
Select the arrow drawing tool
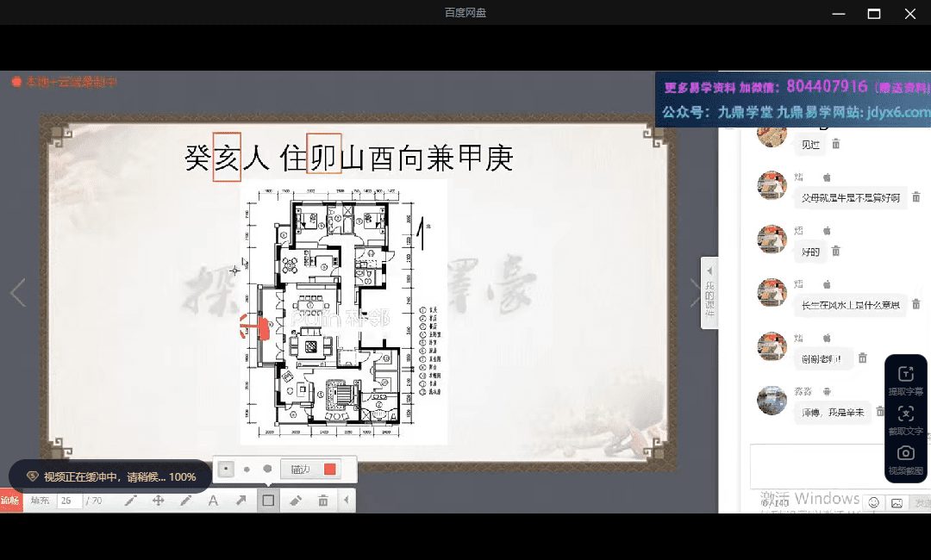(x=241, y=501)
